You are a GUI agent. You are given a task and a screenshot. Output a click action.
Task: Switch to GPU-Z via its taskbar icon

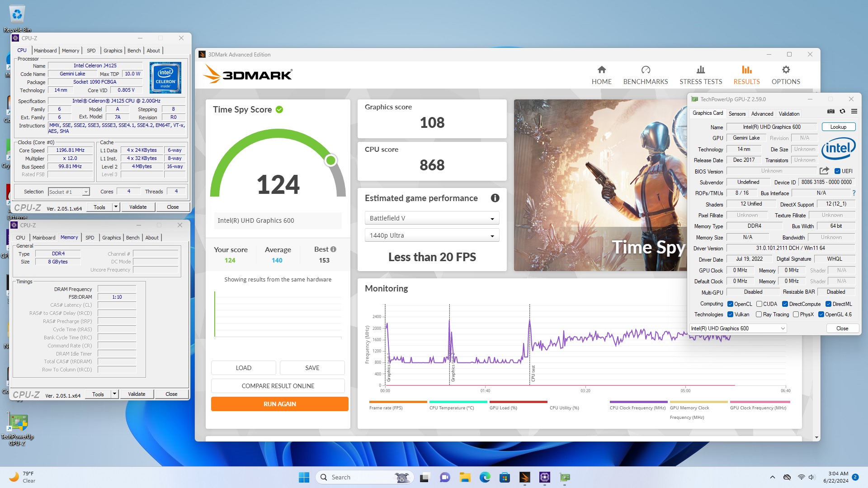pos(564,477)
